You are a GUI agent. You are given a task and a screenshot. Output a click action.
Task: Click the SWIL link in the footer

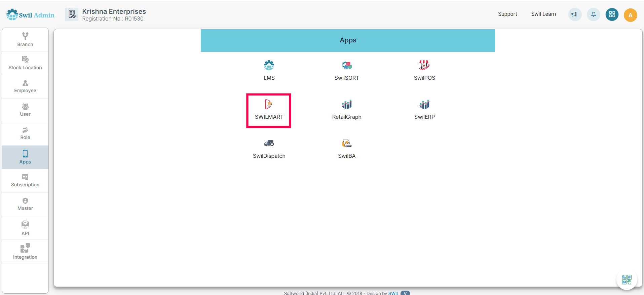[x=393, y=293]
